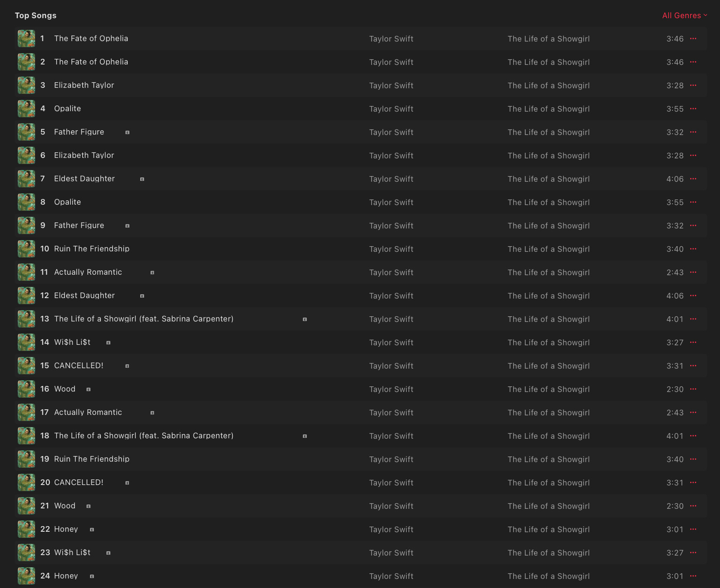The width and height of the screenshot is (720, 588).
Task: Open more options for song 13
Action: pyautogui.click(x=693, y=319)
